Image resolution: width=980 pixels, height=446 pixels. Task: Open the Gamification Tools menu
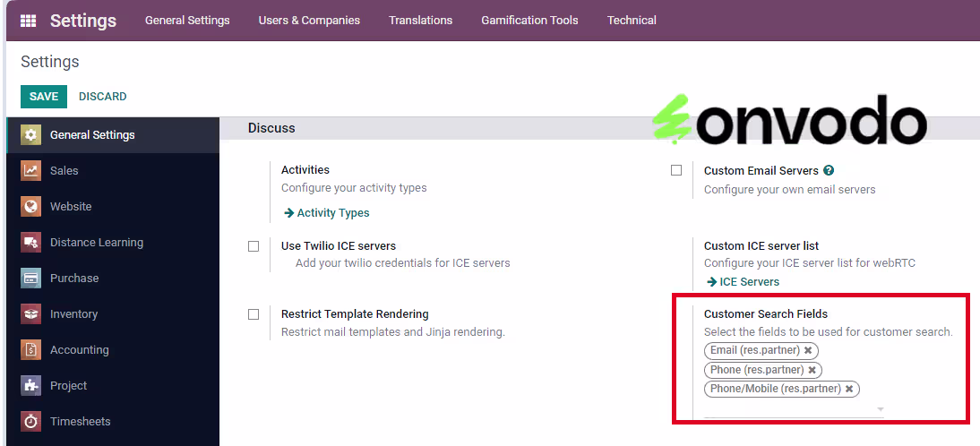529,21
